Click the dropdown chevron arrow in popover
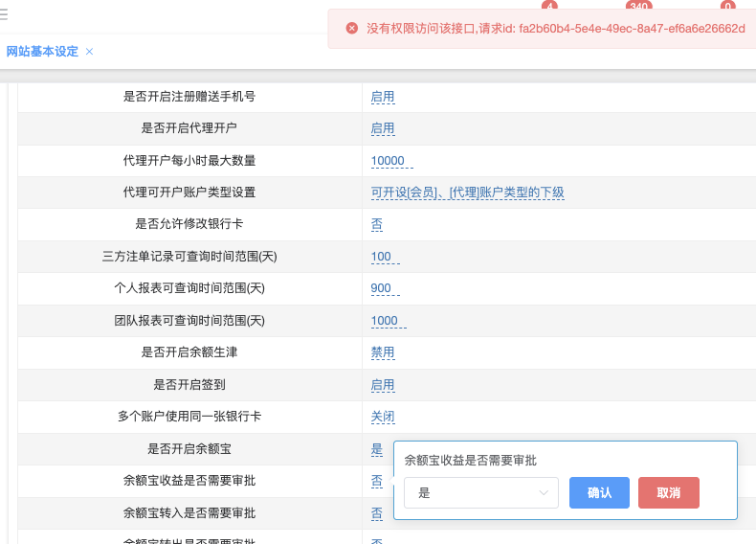The image size is (756, 544). [545, 492]
